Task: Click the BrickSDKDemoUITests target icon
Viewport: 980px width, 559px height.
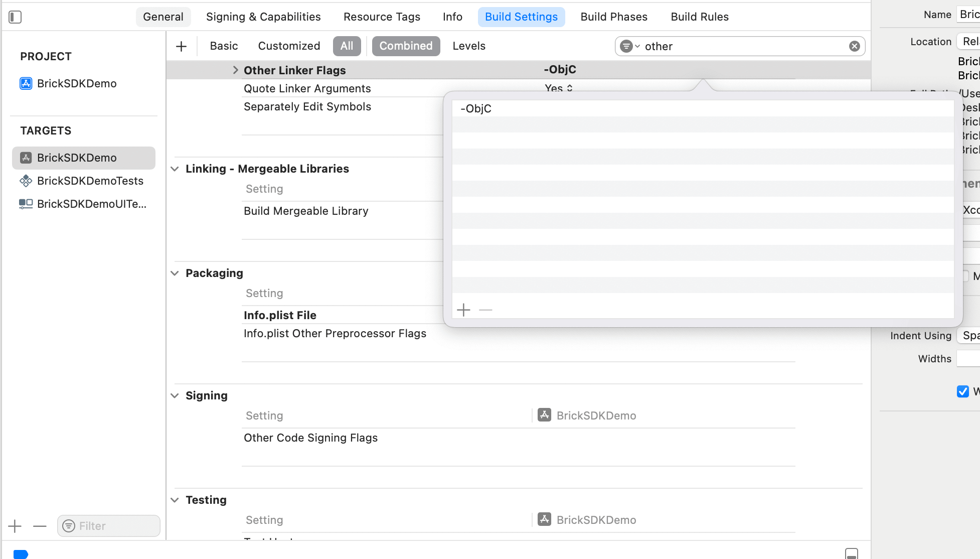Action: pos(26,204)
